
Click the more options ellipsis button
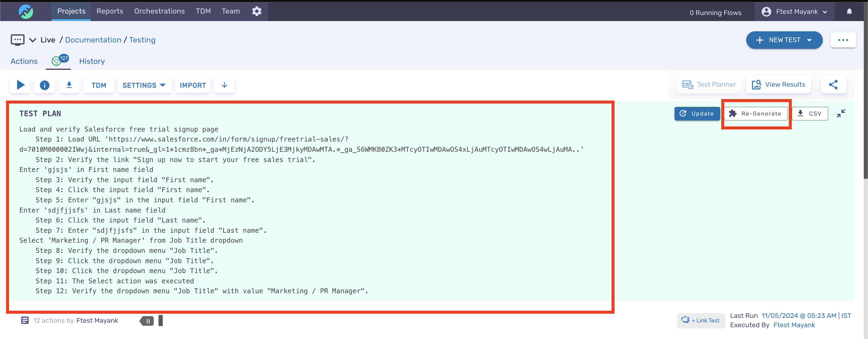[x=843, y=40]
